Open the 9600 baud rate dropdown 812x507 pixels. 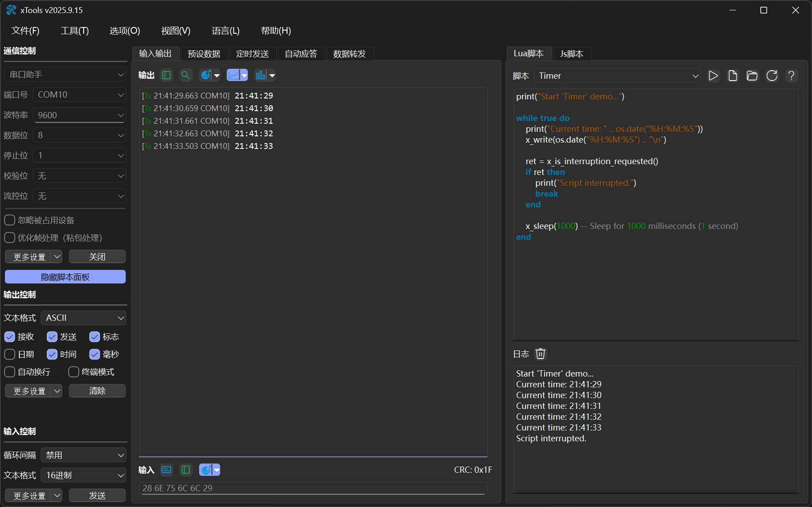pyautogui.click(x=80, y=115)
